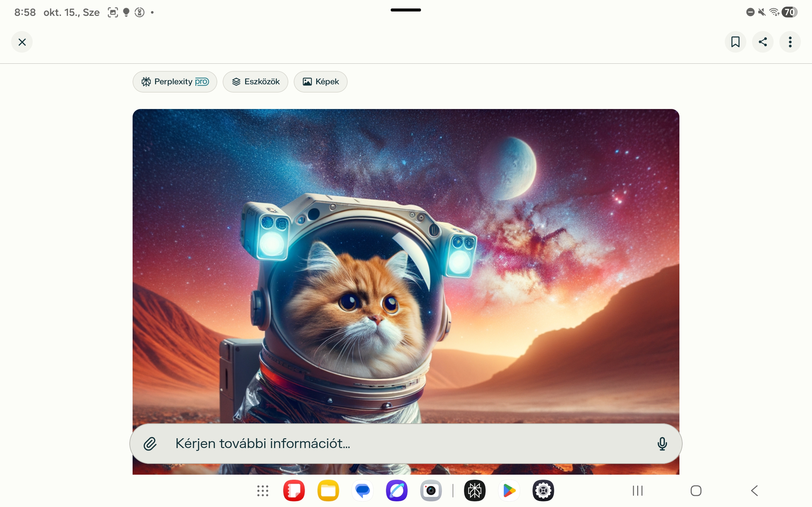Launch Google Play Store from dock
The width and height of the screenshot is (812, 507).
tap(509, 491)
